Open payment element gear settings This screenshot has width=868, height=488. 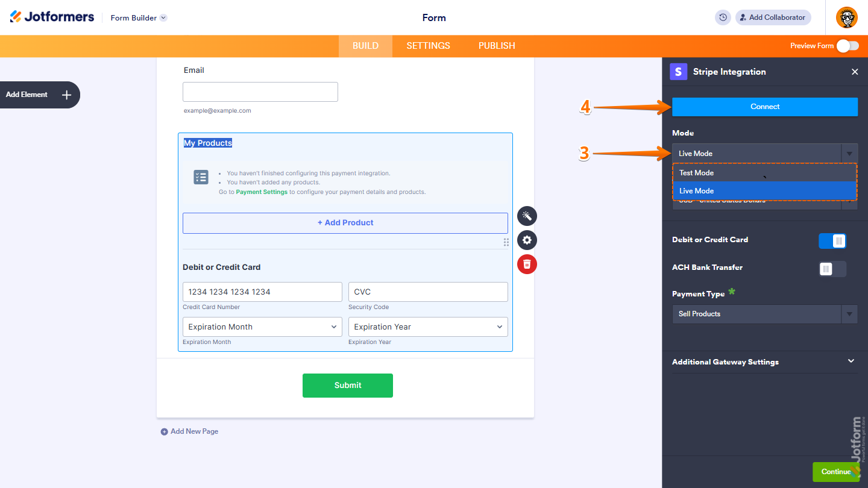pos(527,240)
